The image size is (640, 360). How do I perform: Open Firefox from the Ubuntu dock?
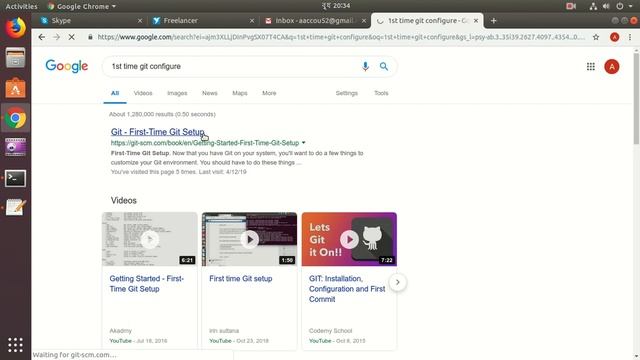pyautogui.click(x=16, y=28)
